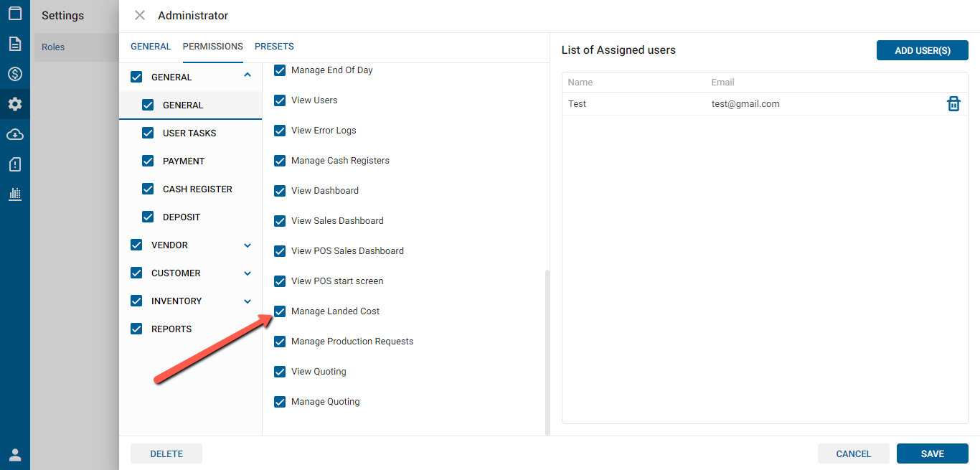Viewport: 980px width, 470px height.
Task: Uncheck the Manage Landed Cost checkbox
Action: tap(280, 311)
